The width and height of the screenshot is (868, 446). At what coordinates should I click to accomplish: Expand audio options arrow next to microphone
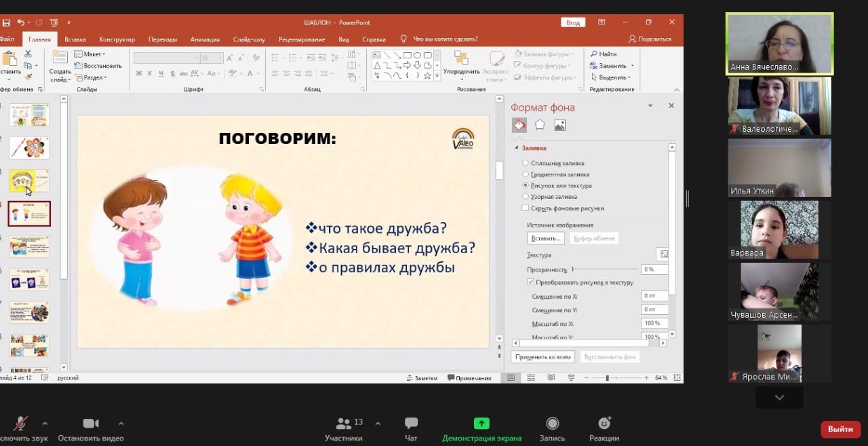point(45,423)
